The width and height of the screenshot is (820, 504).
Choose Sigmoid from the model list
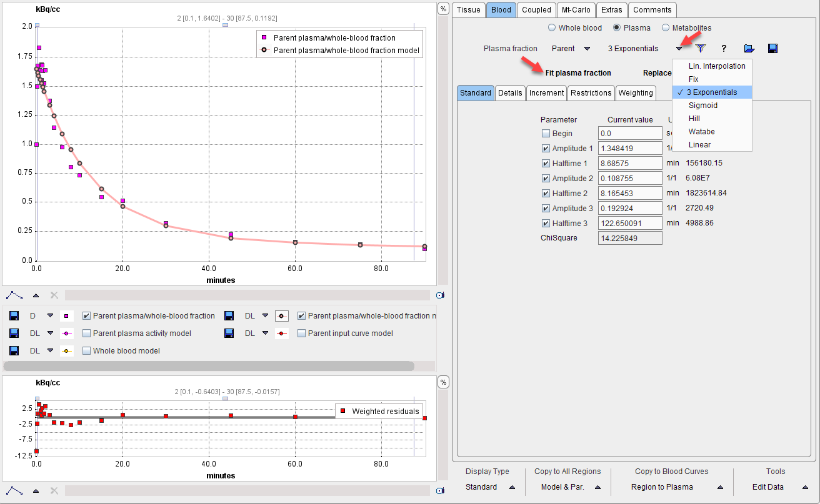point(712,106)
